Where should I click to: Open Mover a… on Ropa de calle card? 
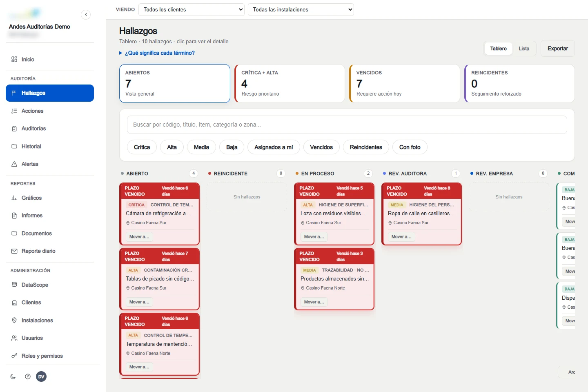[x=401, y=236]
